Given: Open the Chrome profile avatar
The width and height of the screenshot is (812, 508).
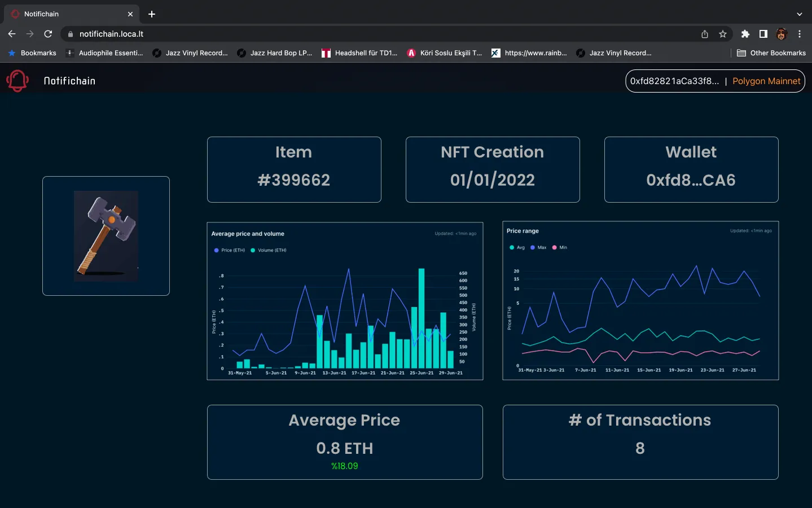Looking at the screenshot, I should [x=782, y=34].
